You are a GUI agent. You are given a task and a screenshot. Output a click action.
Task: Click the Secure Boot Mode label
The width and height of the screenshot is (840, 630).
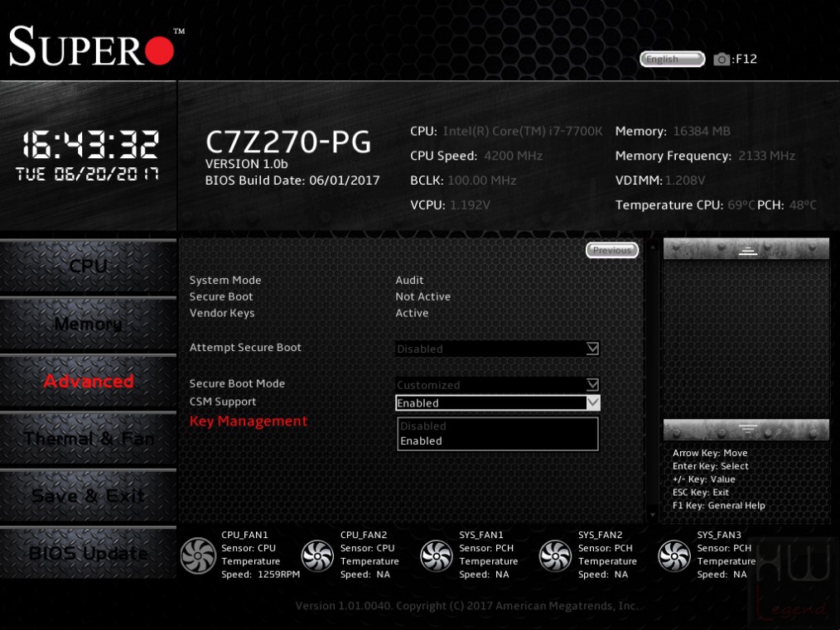[237, 383]
